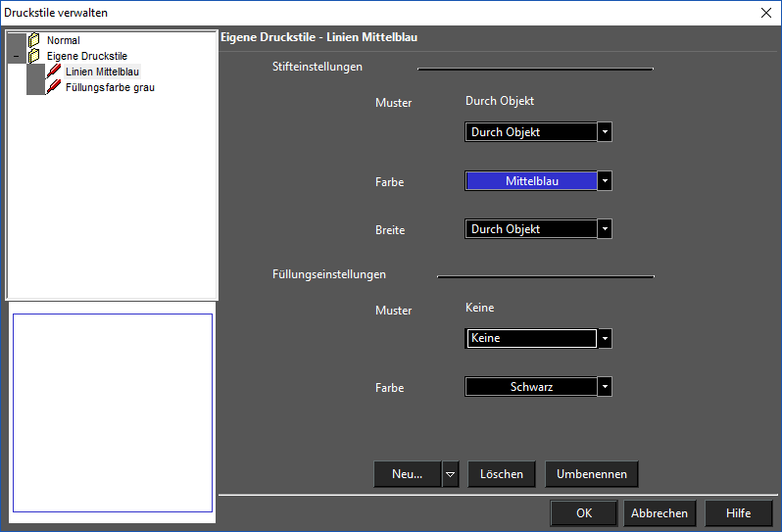Expand the arrow next to Neu button
This screenshot has width=782, height=532.
[x=451, y=474]
